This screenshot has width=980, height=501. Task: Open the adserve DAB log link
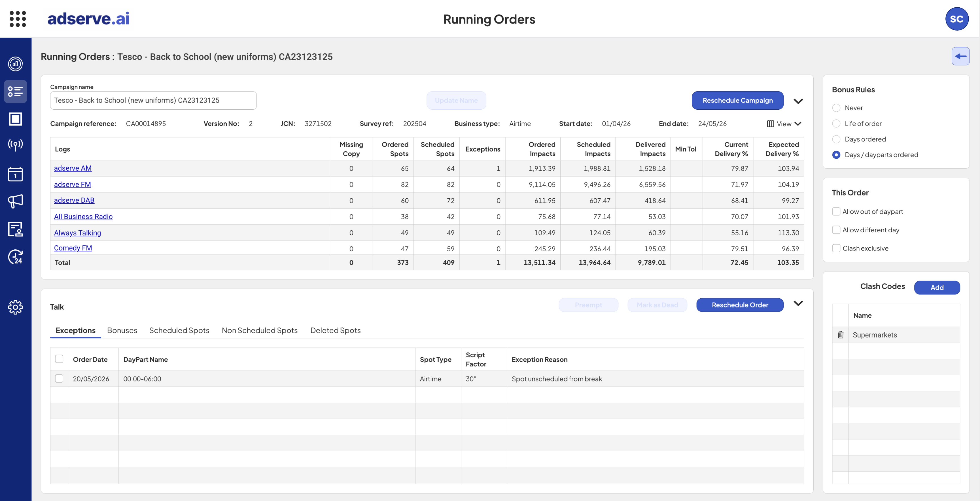coord(74,200)
